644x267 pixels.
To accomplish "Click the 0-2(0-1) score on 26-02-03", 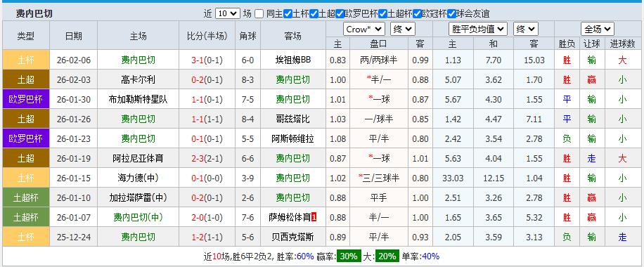I will click(207, 80).
